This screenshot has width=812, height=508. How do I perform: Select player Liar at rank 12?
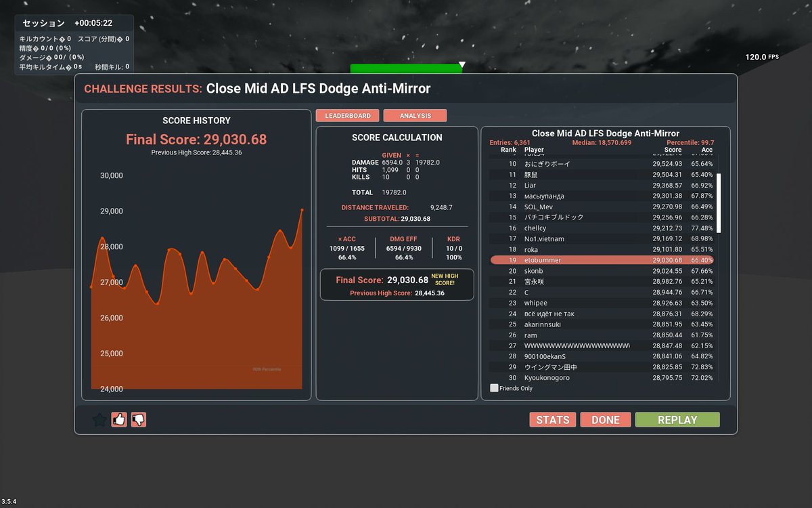pyautogui.click(x=602, y=186)
